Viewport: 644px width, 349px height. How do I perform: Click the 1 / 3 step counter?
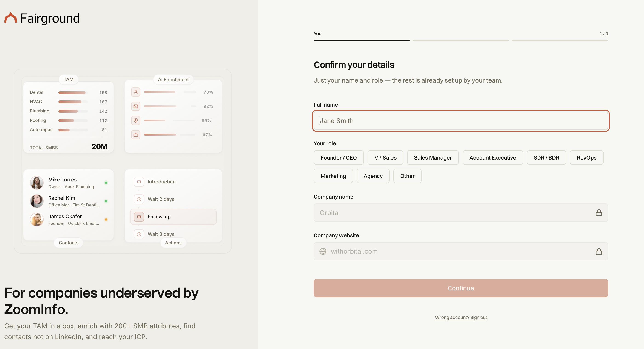tap(604, 34)
